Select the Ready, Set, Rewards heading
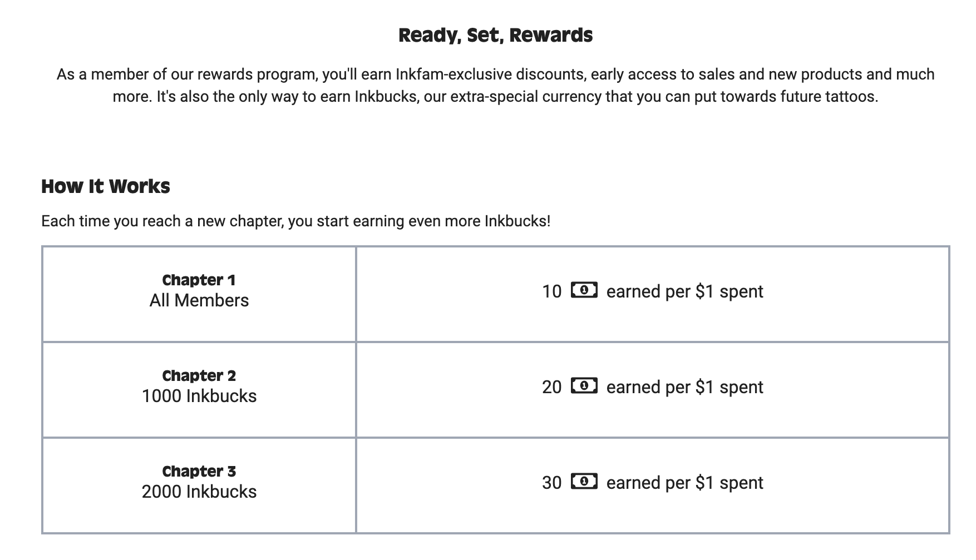This screenshot has height=560, width=976. click(495, 35)
